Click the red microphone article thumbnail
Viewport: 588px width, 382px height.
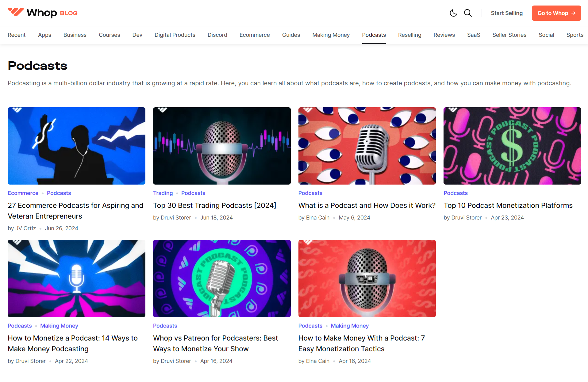367,278
